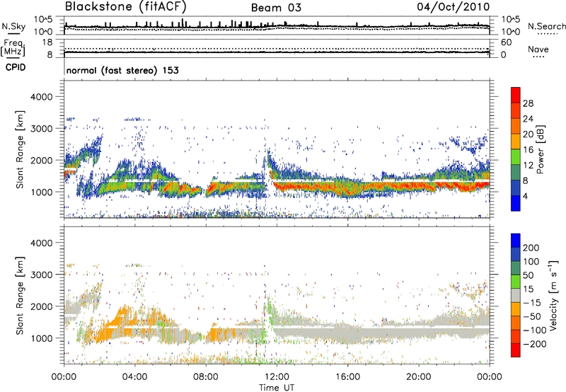Click the "CPID" row label
The height and width of the screenshot is (392, 566).
pyautogui.click(x=16, y=67)
